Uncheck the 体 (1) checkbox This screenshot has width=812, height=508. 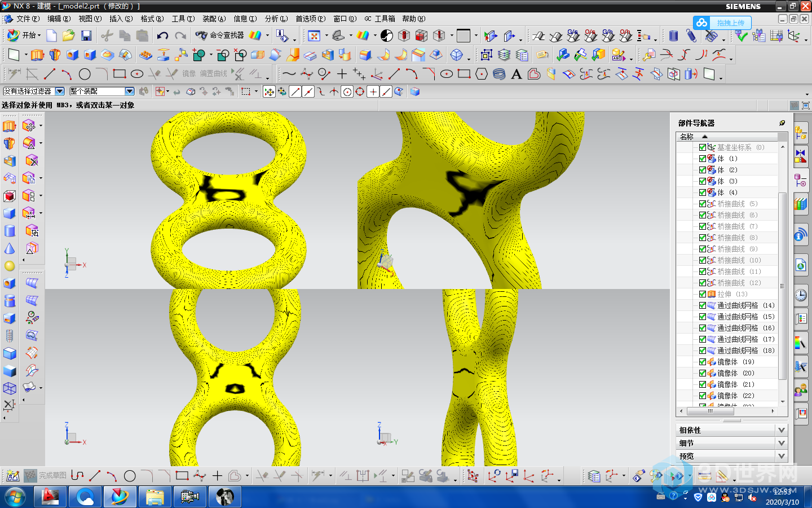coord(703,159)
